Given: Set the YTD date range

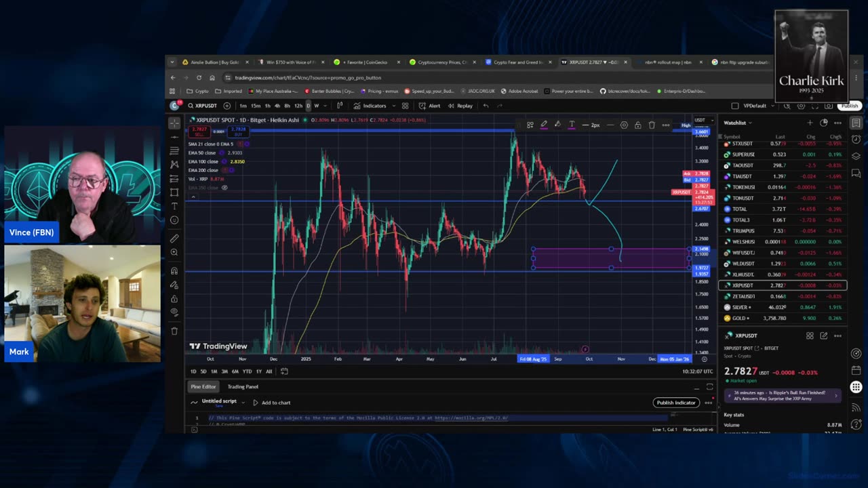Looking at the screenshot, I should [247, 371].
